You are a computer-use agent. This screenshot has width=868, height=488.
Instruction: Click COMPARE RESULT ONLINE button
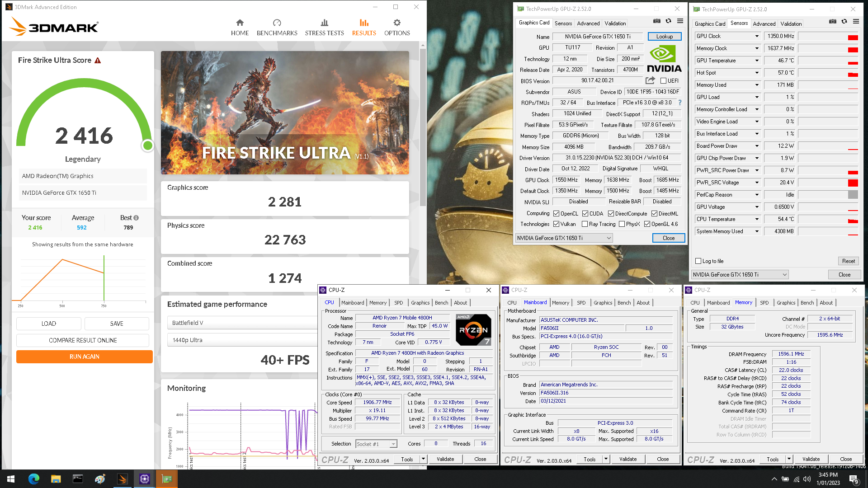[83, 340]
